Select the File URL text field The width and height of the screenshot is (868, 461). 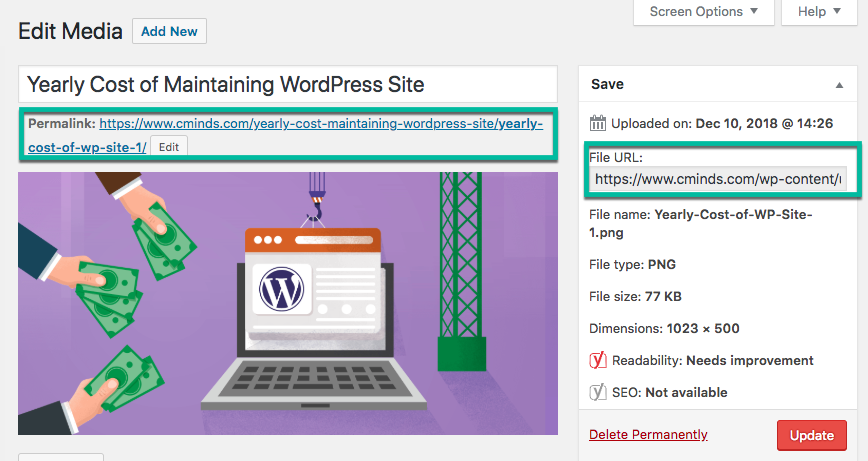pyautogui.click(x=718, y=179)
